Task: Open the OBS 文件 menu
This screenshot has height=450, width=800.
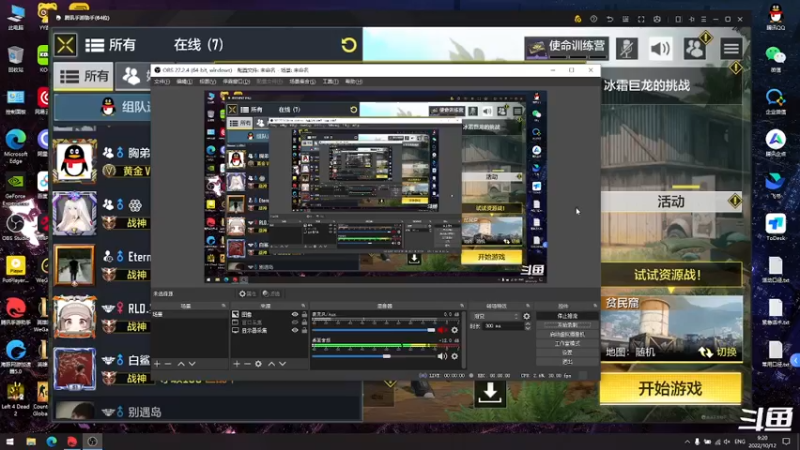Action: (x=162, y=82)
